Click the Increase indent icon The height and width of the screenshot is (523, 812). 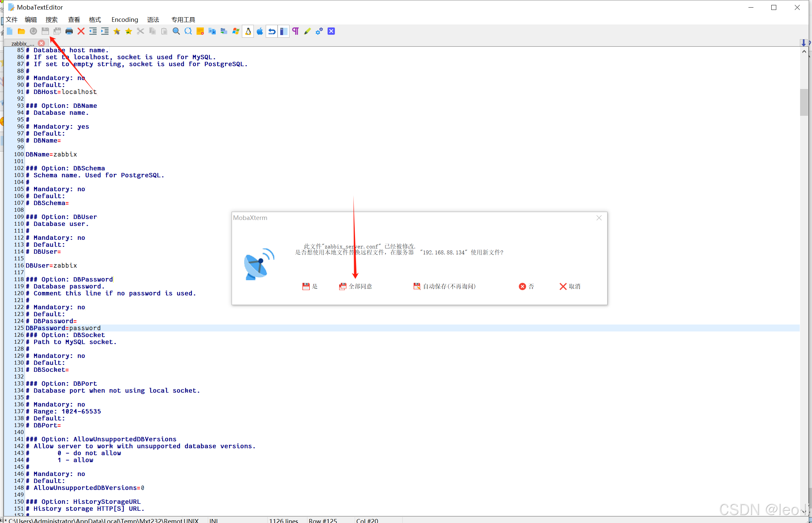[105, 31]
